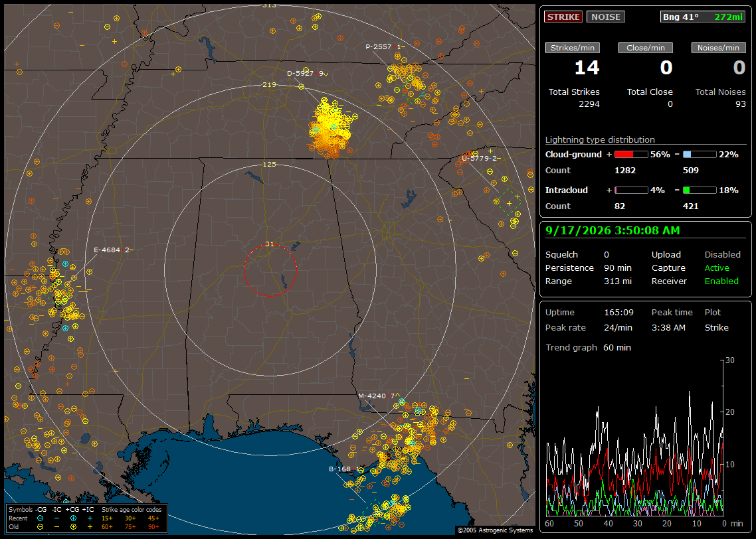Click the red center range circle
The width and height of the screenshot is (756, 539).
[x=270, y=269]
